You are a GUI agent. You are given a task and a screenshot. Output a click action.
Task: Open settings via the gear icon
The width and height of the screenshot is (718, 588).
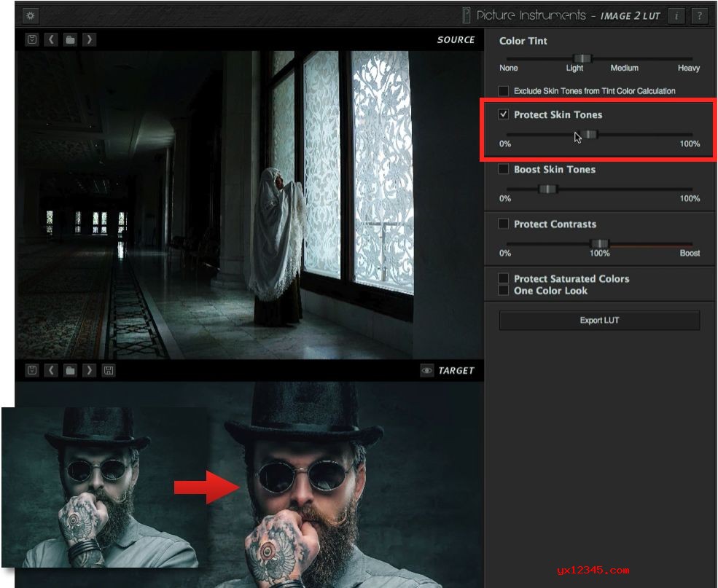[x=31, y=15]
